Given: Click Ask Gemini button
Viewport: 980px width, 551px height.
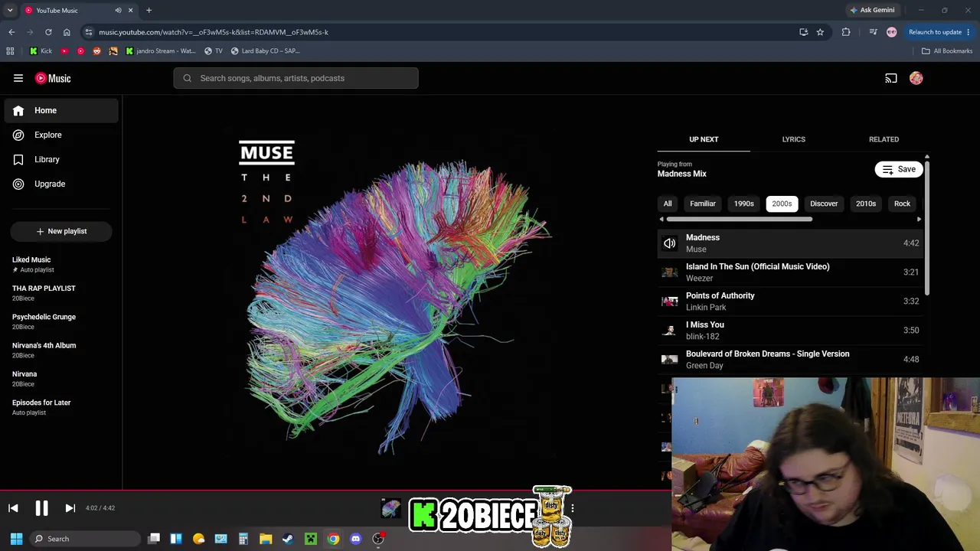Looking at the screenshot, I should [872, 11].
